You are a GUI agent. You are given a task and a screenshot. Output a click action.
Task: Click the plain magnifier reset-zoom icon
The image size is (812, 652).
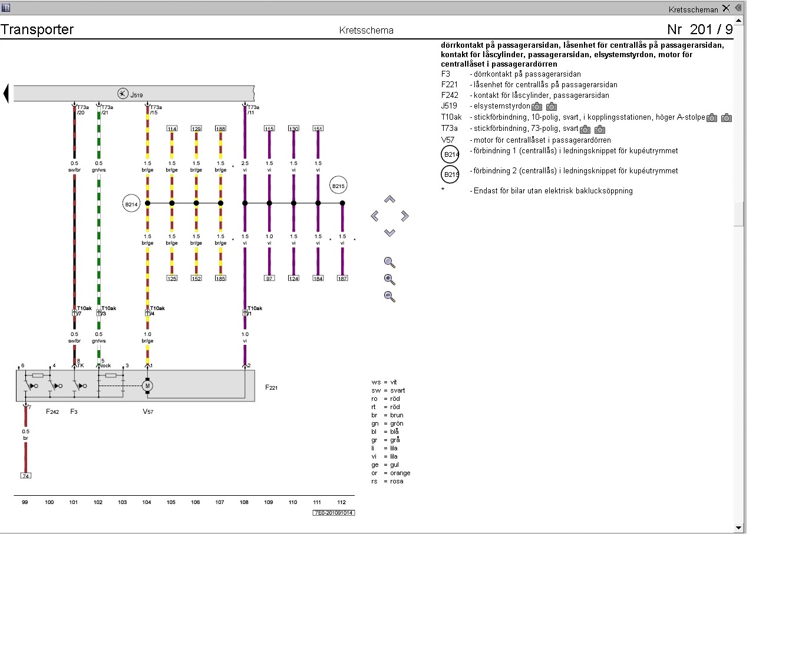pos(390,262)
